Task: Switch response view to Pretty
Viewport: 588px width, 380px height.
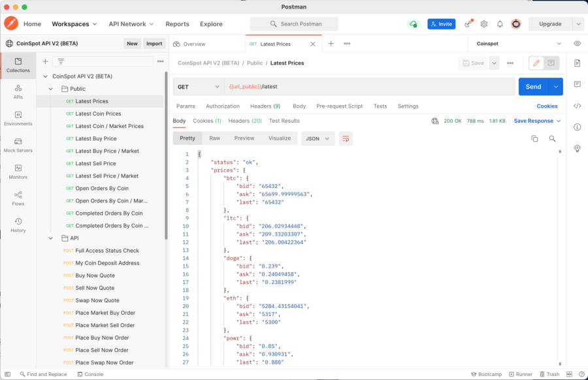Action: coord(188,138)
